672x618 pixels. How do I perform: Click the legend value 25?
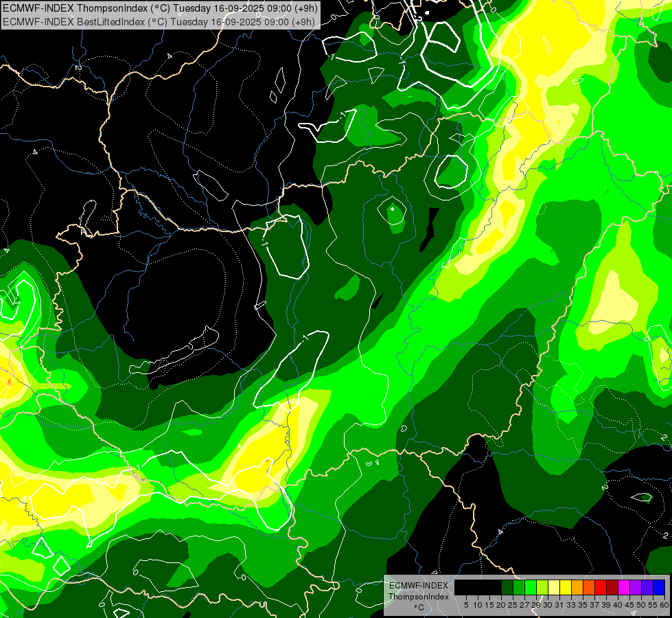(x=513, y=605)
